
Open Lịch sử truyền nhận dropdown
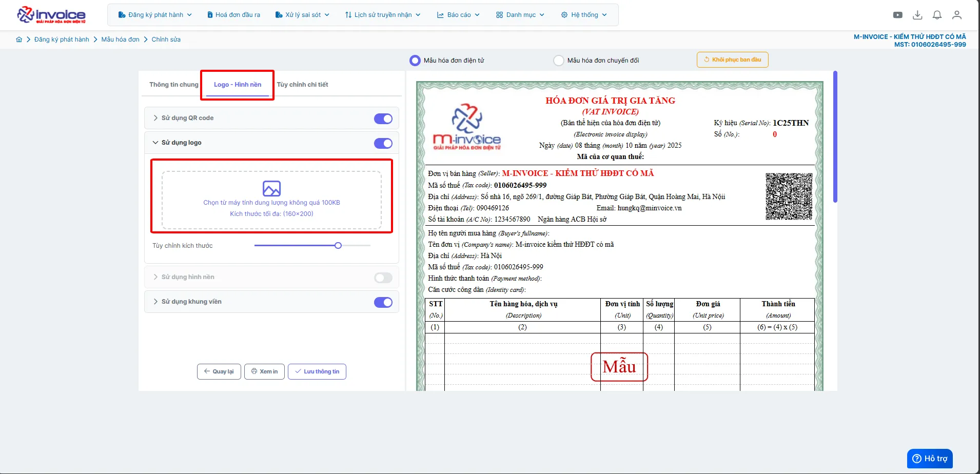tap(383, 15)
